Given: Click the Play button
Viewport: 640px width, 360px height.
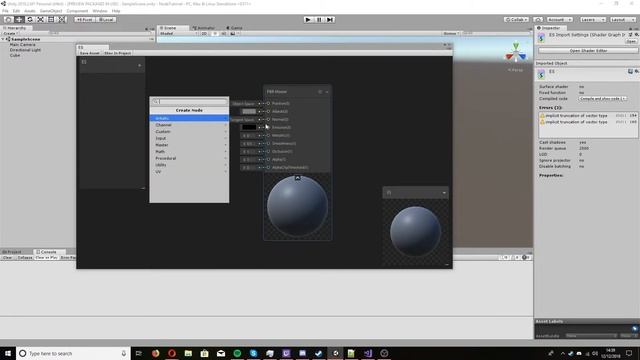Looking at the screenshot, I should 308,20.
